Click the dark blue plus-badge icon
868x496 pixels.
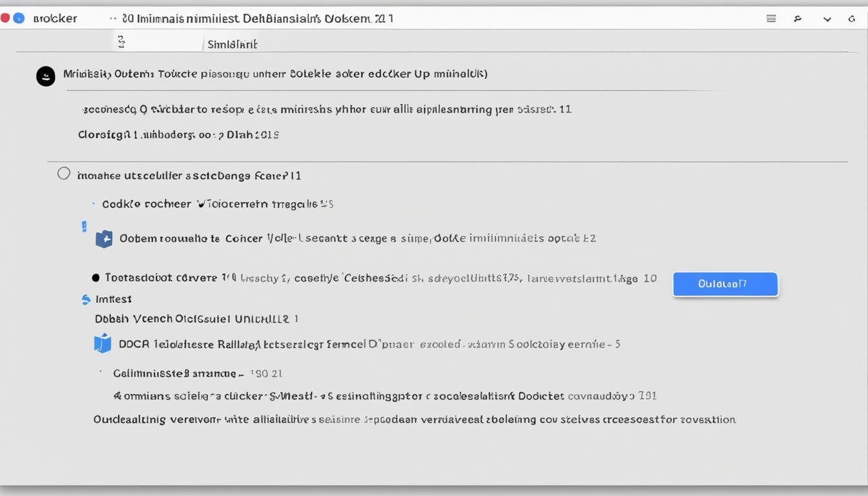[x=104, y=239]
